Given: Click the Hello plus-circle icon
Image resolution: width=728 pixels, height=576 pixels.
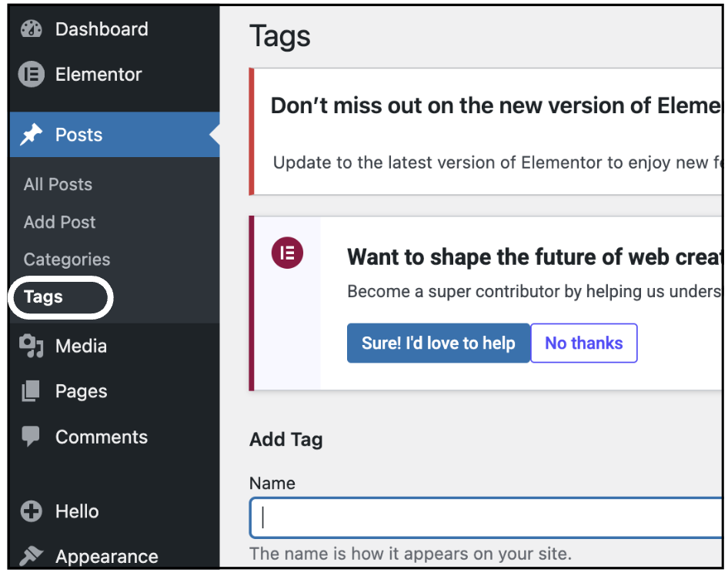Looking at the screenshot, I should coord(31,511).
